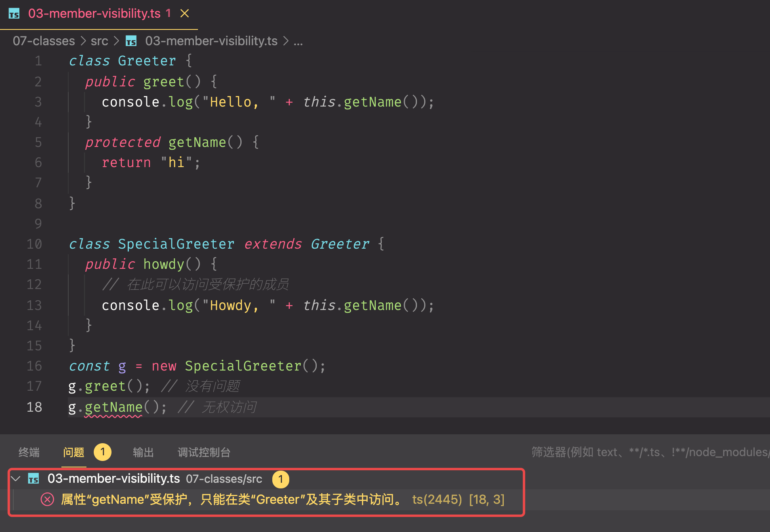Switch to the 调试控制台 panel tab
This screenshot has width=770, height=532.
[x=204, y=452]
